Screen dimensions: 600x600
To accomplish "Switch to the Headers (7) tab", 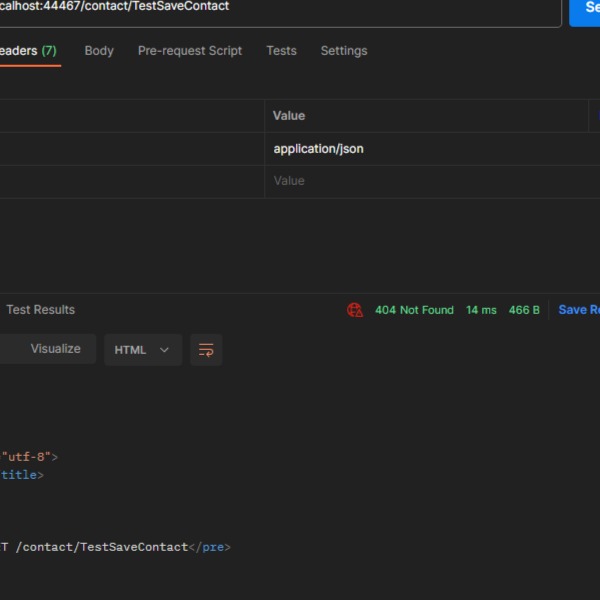I will pos(28,51).
